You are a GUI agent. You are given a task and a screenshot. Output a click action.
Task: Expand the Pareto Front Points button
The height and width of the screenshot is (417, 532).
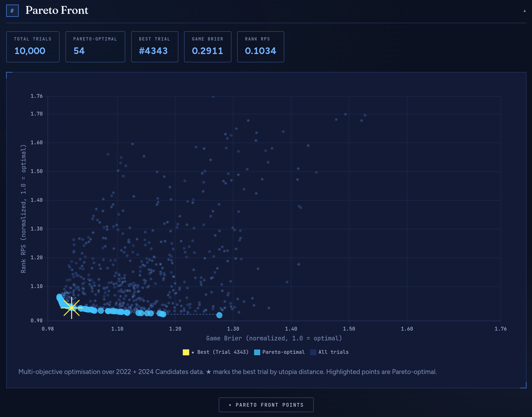click(x=266, y=405)
